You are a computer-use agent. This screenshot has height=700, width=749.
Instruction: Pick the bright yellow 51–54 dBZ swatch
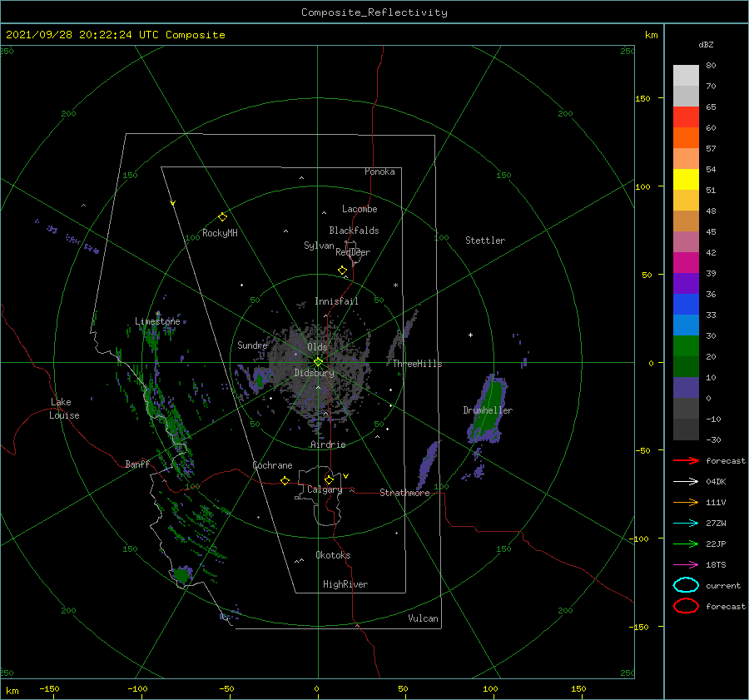(x=686, y=180)
